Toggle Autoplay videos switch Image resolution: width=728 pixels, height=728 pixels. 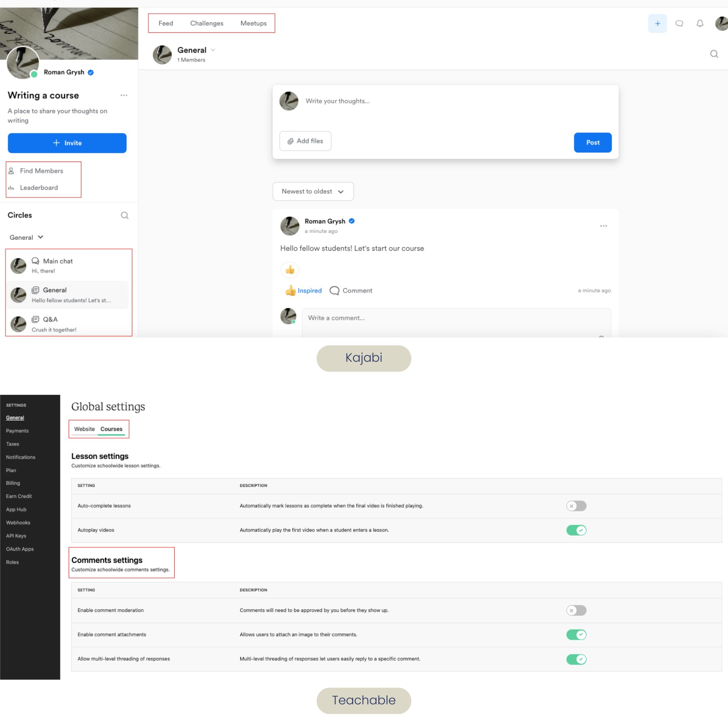[576, 530]
